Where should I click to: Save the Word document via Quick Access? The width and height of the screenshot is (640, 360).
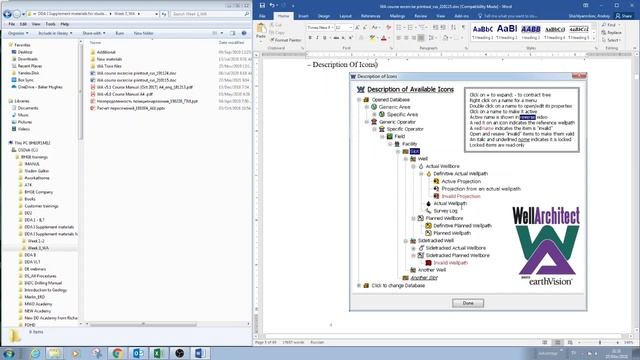[x=262, y=5]
